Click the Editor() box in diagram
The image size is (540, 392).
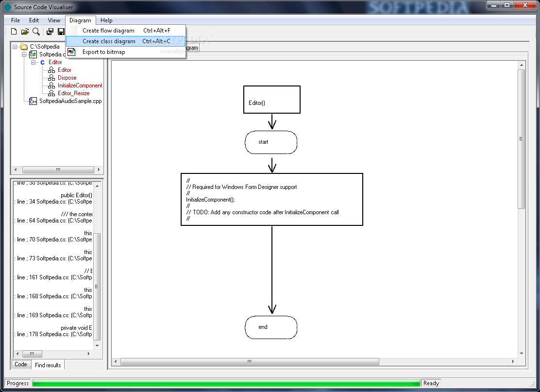(272, 100)
